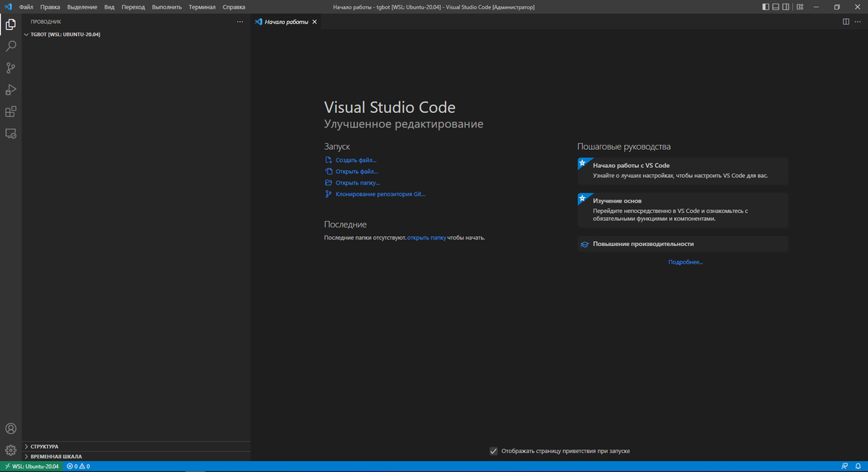Select the Remote Explorer icon
Image resolution: width=868 pixels, height=472 pixels.
pyautogui.click(x=10, y=133)
